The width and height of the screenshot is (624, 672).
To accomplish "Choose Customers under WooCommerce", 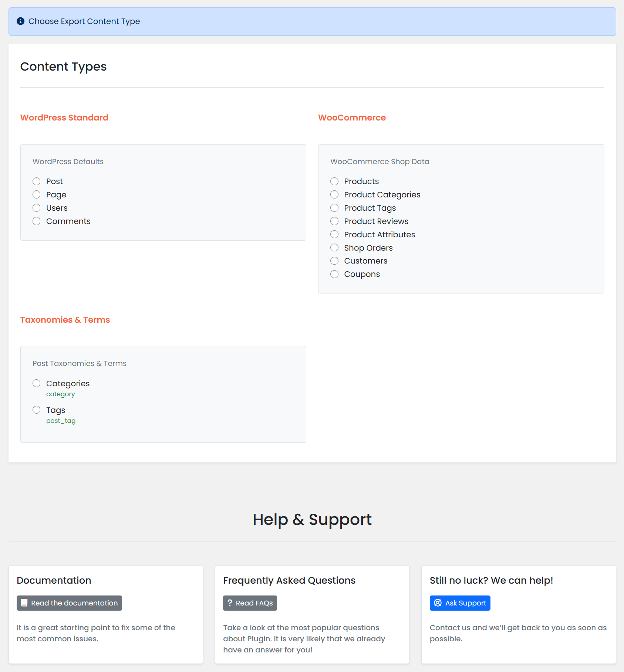I will pyautogui.click(x=334, y=261).
